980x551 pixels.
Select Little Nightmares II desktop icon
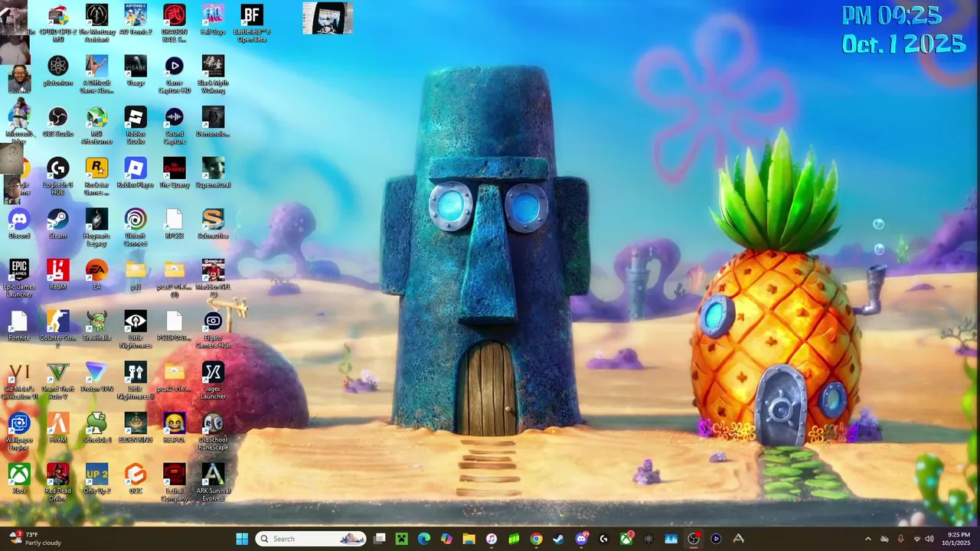(x=136, y=380)
